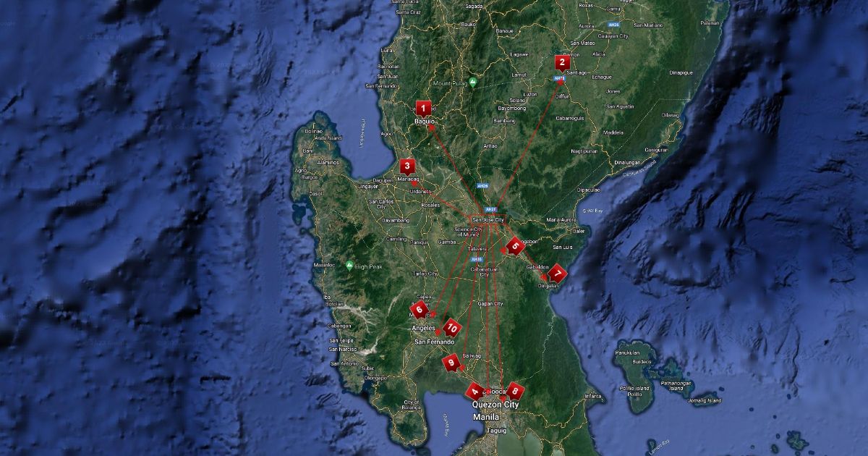Screen dimensions: 868x456
Task: Click the Manila city label
Action: point(485,418)
